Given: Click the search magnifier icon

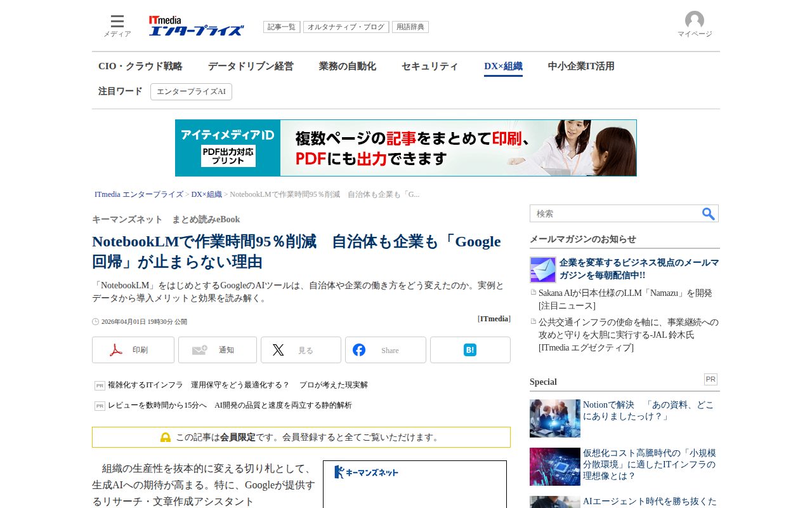Looking at the screenshot, I should [709, 214].
